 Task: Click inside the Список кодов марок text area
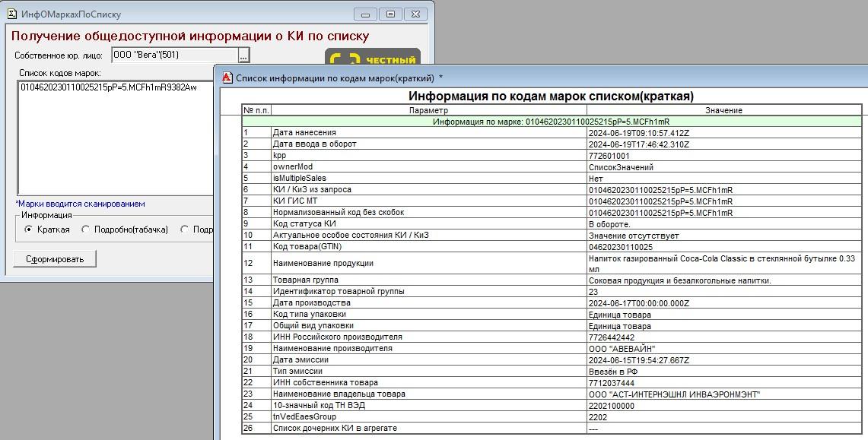point(114,137)
